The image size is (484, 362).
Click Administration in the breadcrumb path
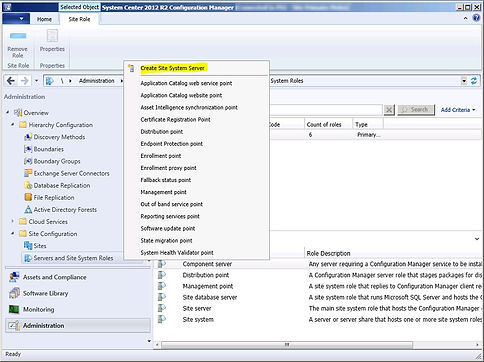97,81
